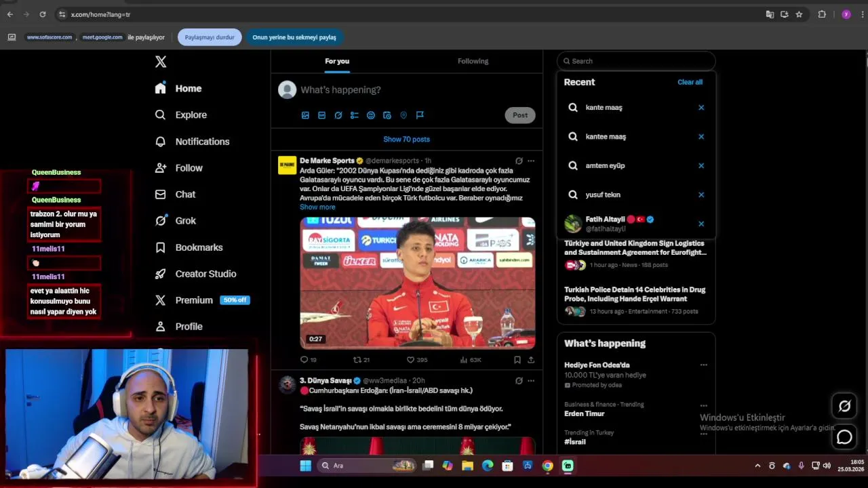Open more options for Hediye Fon trend

(703, 365)
